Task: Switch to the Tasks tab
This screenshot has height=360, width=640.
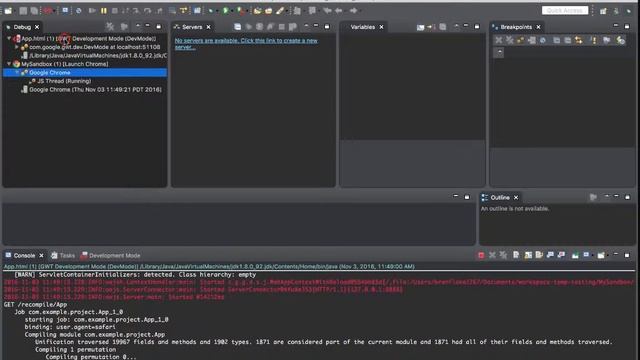Action: click(63, 256)
